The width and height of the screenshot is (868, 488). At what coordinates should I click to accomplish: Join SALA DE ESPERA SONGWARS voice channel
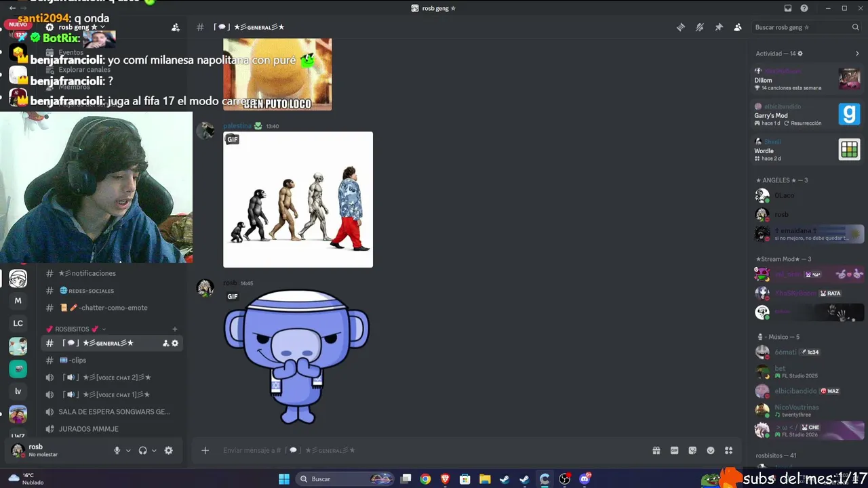point(113,412)
